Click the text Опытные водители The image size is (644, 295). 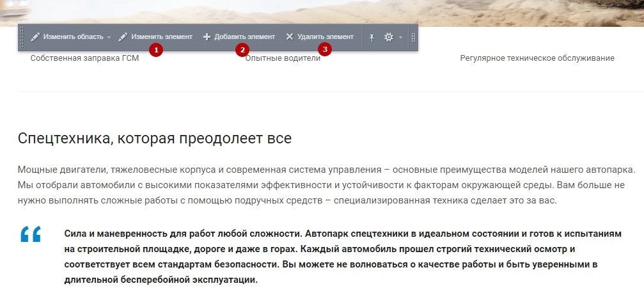(x=283, y=58)
